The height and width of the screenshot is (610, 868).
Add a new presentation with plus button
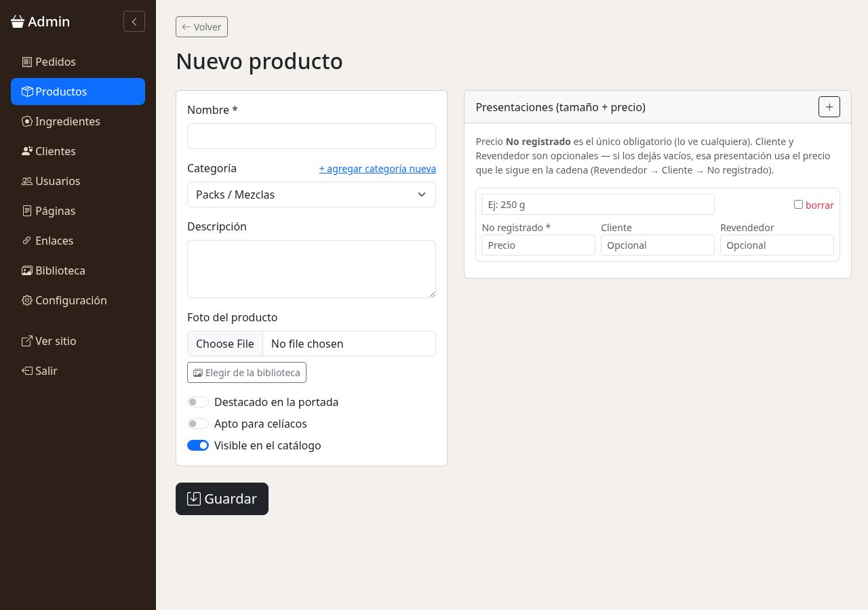pyautogui.click(x=829, y=107)
